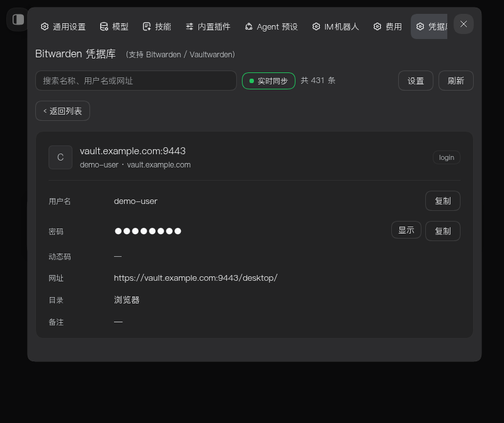Click the 共 431 条 count text

[318, 81]
